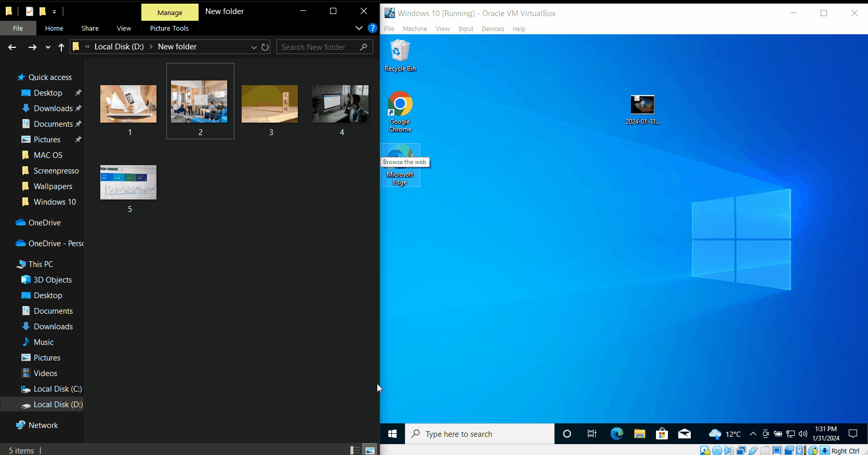
Task: Open Cortana from the VM taskbar
Action: tap(567, 434)
